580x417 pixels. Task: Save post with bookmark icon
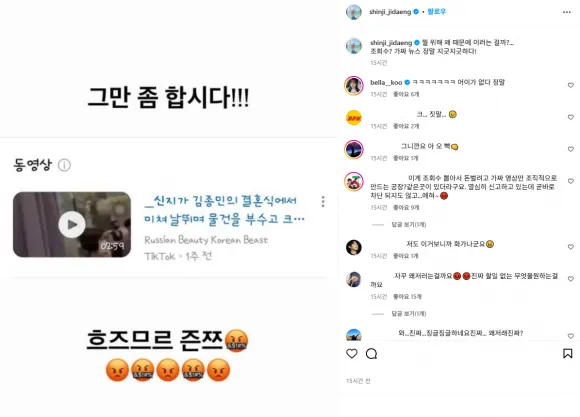click(567, 354)
